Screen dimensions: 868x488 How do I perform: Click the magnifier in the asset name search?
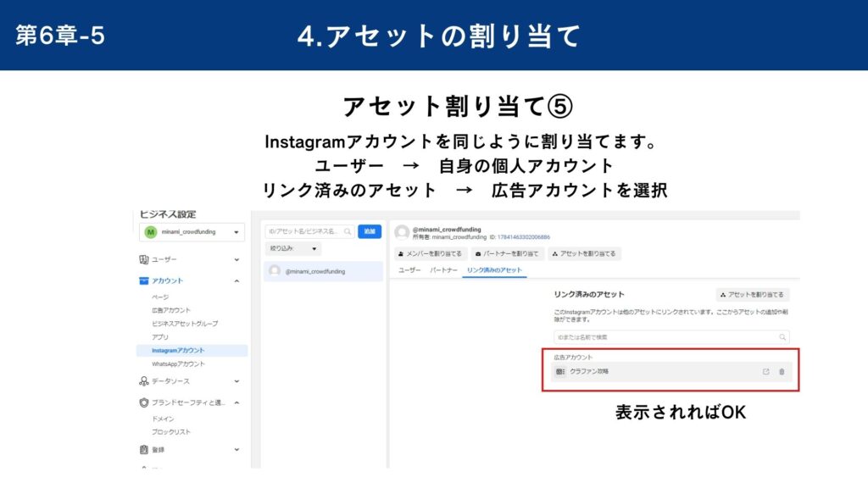(348, 231)
